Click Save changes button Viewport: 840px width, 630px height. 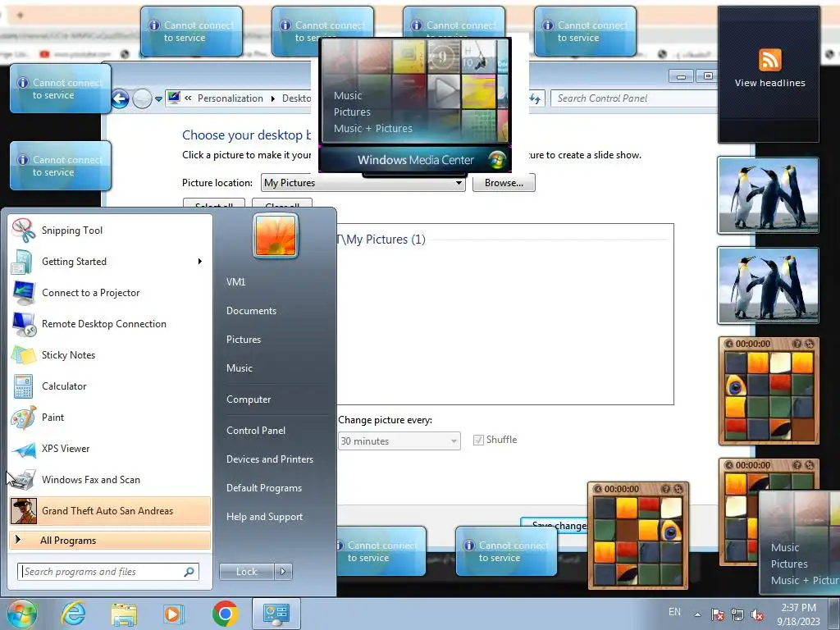pyautogui.click(x=556, y=525)
